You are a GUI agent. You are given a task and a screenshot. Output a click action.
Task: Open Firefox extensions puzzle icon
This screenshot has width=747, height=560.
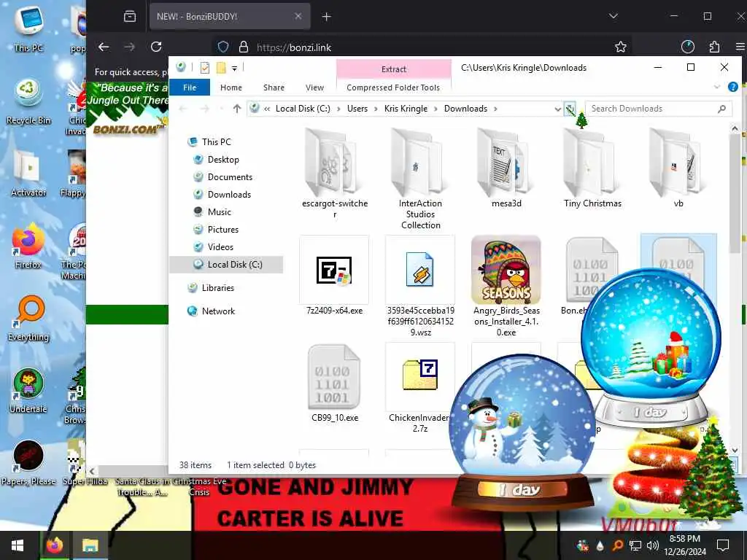[x=714, y=47]
